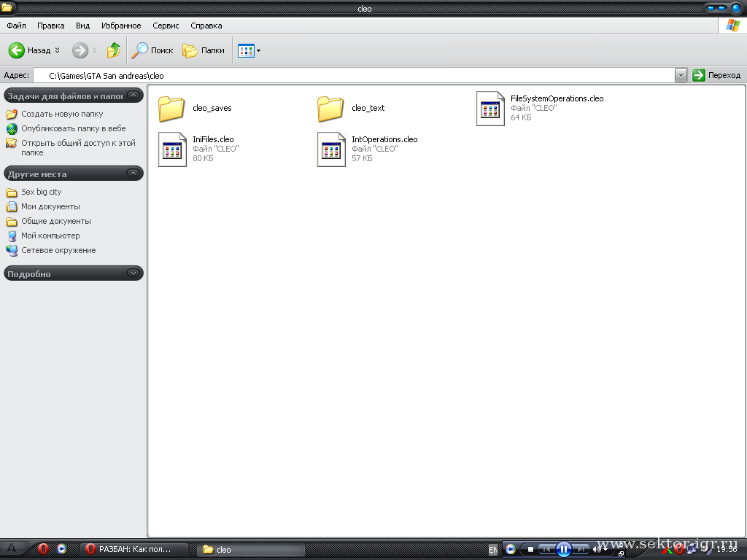Launch Opera from quick launch
This screenshot has width=747, height=560.
43,549
